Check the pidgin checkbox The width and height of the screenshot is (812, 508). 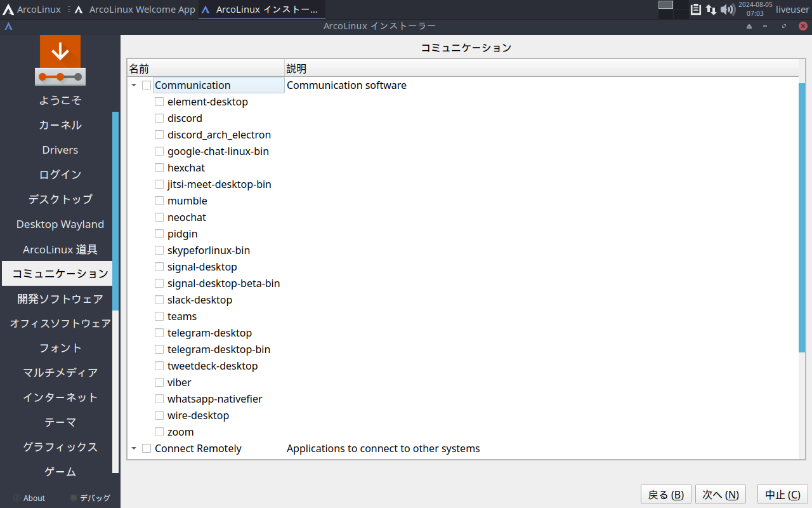pyautogui.click(x=159, y=234)
